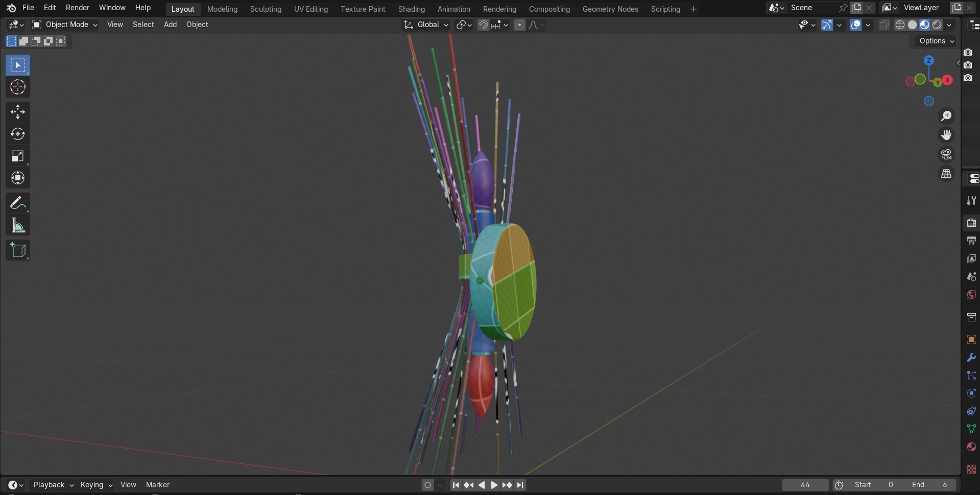
Task: Toggle viewport gizmos button
Action: coord(827,25)
